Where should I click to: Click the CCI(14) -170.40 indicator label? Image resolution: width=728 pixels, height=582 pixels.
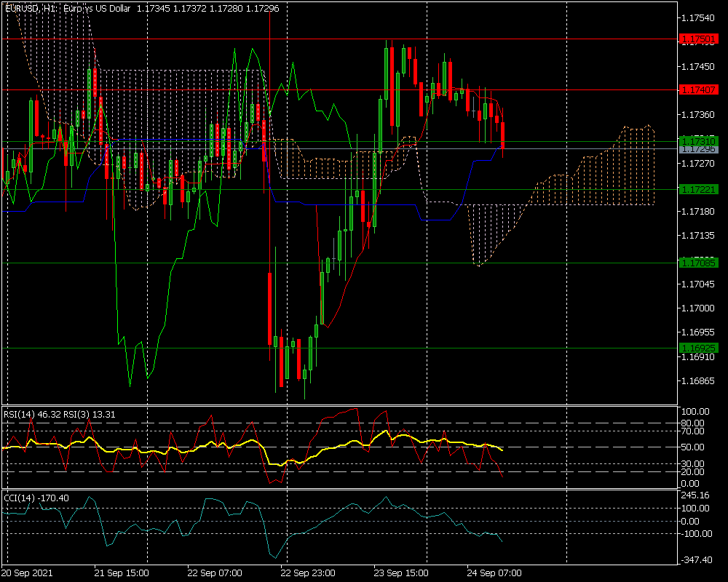[36, 498]
